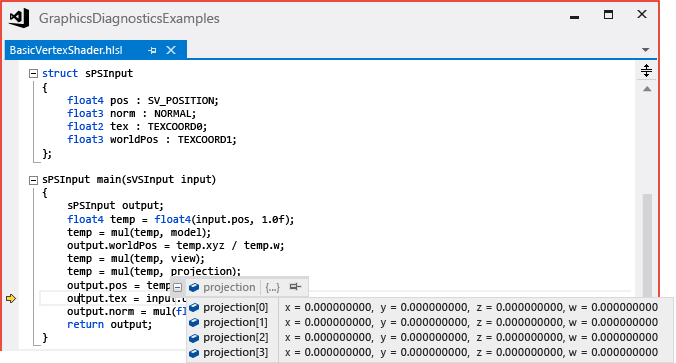Select the projection[3] row
Viewport: 676px width, 363px height.
[x=430, y=353]
